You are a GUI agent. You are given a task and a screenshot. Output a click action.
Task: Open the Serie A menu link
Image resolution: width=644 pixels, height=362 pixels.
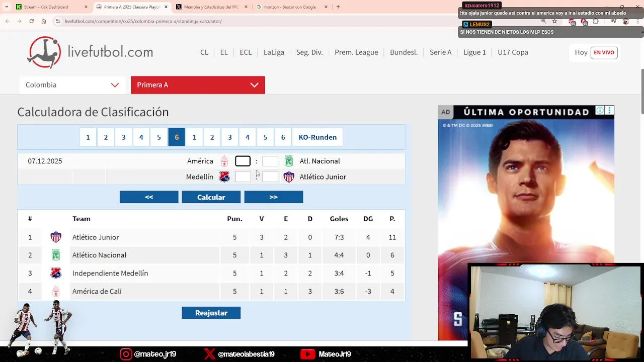(440, 52)
